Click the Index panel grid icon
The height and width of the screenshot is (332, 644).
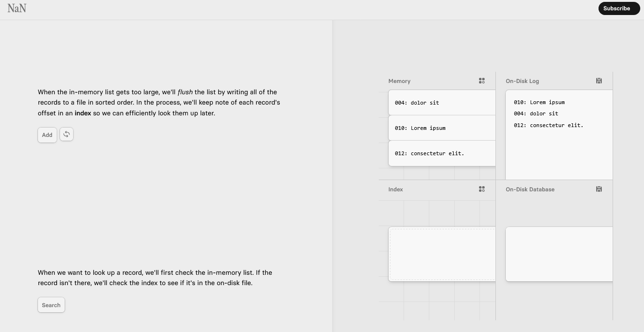[481, 189]
